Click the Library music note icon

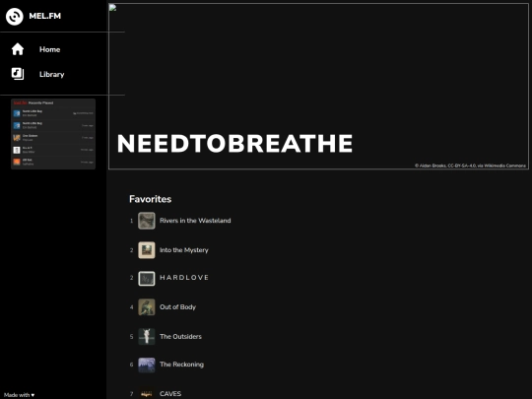(x=18, y=74)
